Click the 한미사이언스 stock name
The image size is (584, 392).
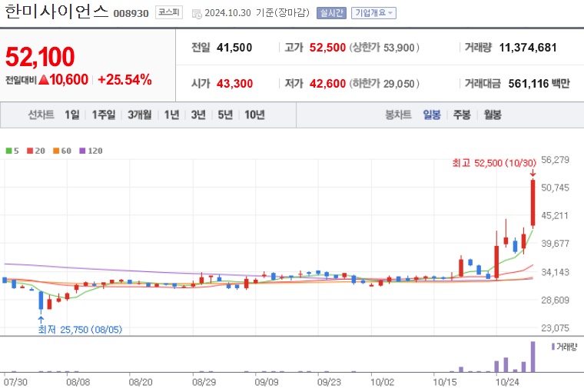(57, 12)
